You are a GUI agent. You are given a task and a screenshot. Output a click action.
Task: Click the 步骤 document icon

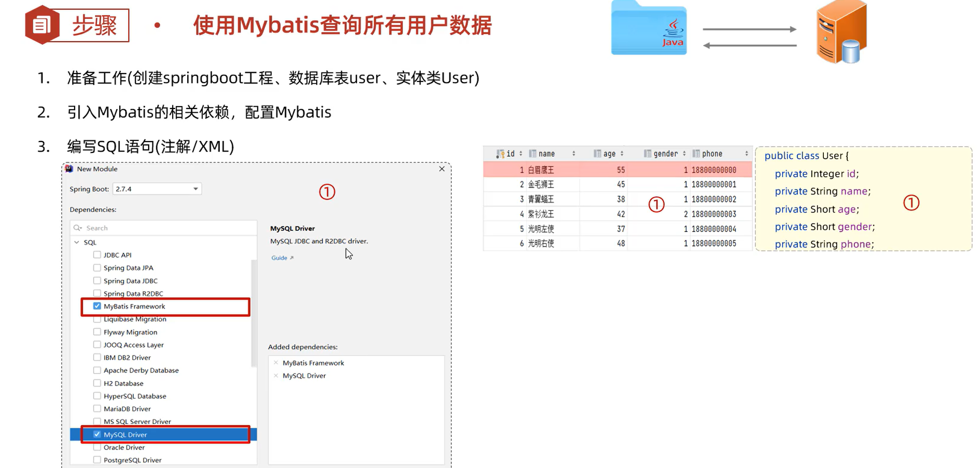42,25
